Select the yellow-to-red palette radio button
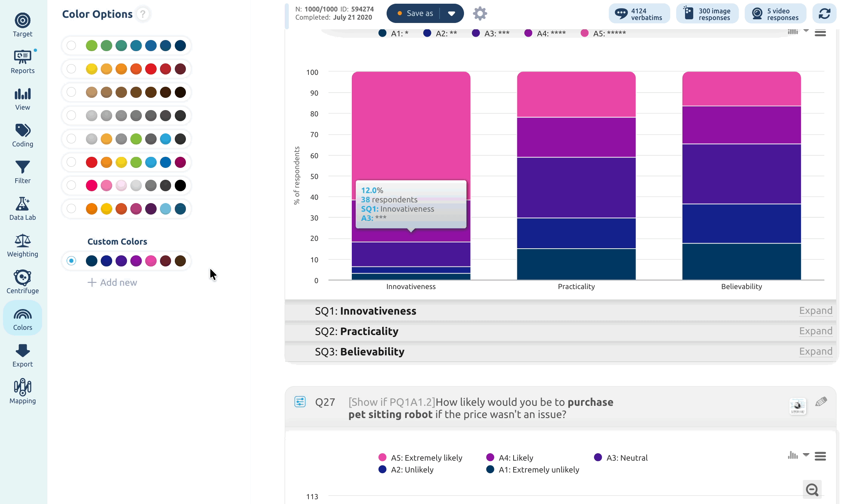Screen dimensions: 868x504 tap(71, 69)
